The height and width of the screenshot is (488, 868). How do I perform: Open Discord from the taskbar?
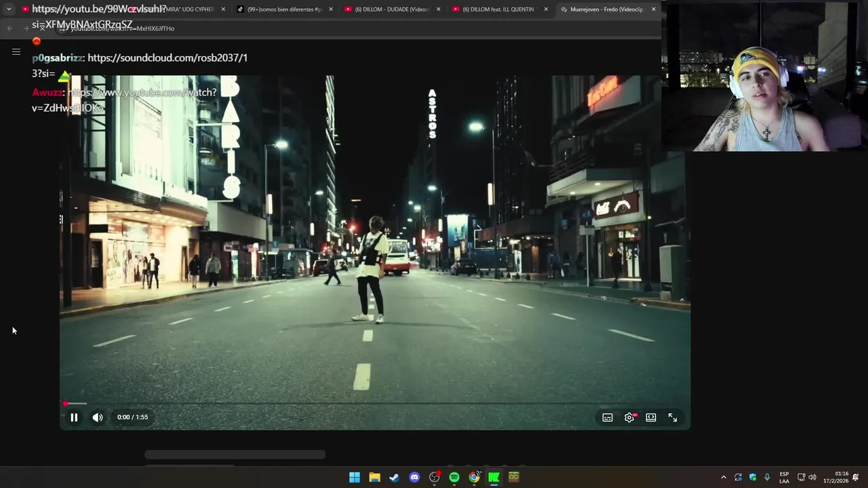(414, 477)
